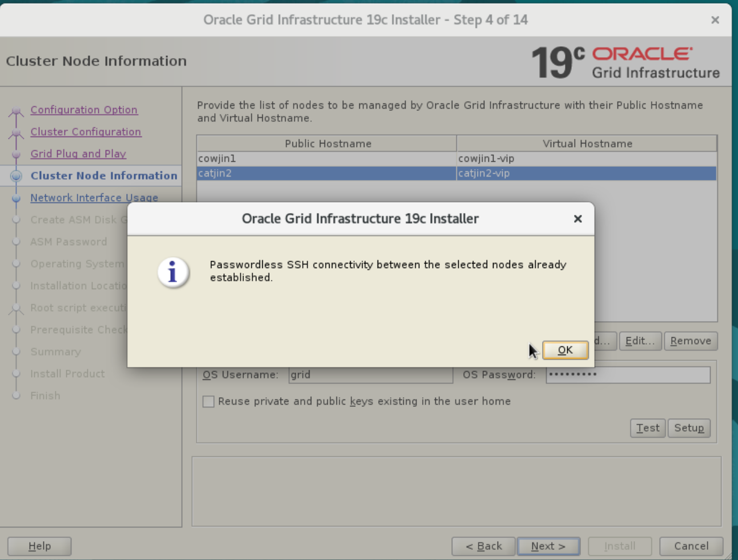Select the Root script execution step
The height and width of the screenshot is (560, 738).
tap(78, 308)
